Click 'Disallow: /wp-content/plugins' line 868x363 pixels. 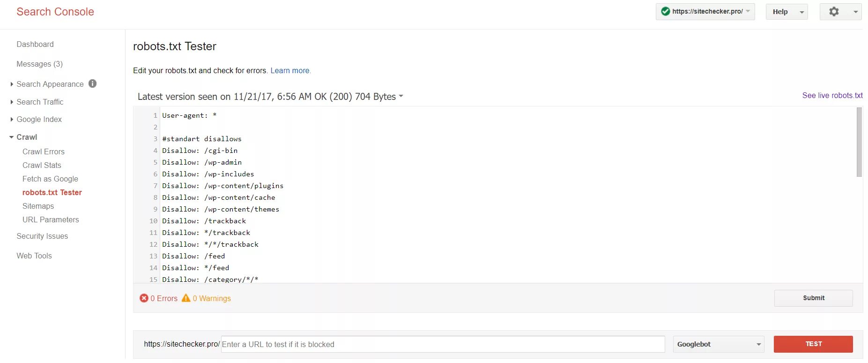[x=223, y=186]
